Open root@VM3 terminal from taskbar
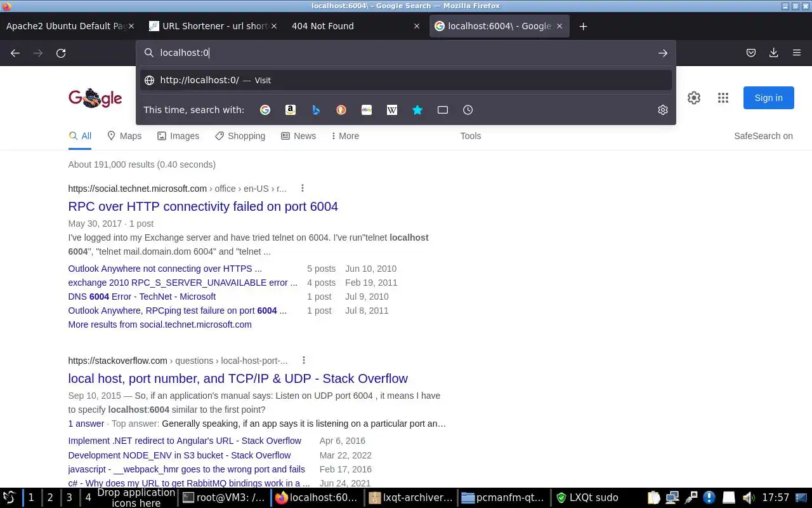Image resolution: width=812 pixels, height=508 pixels. (x=224, y=498)
